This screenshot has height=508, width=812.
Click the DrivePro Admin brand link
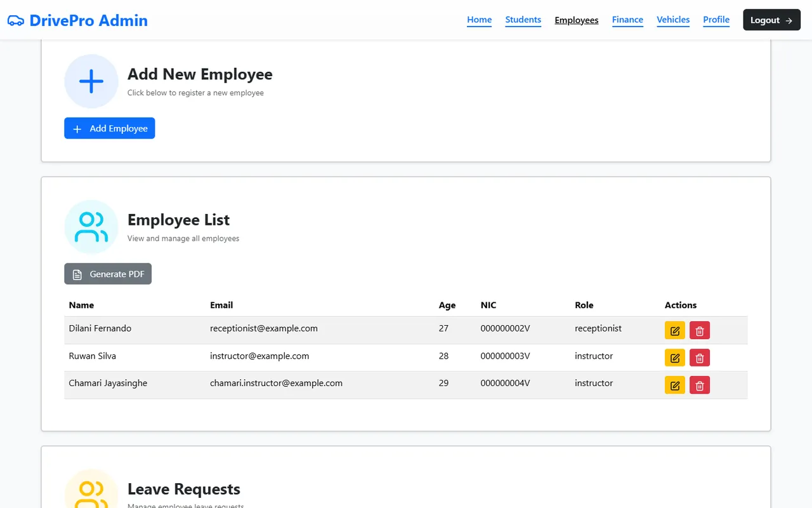(x=77, y=20)
